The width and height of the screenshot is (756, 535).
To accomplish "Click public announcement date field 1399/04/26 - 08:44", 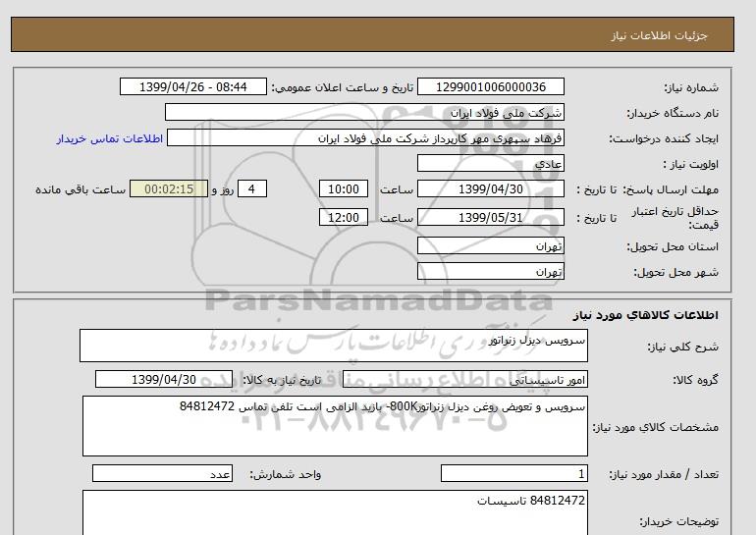I will (x=192, y=87).
